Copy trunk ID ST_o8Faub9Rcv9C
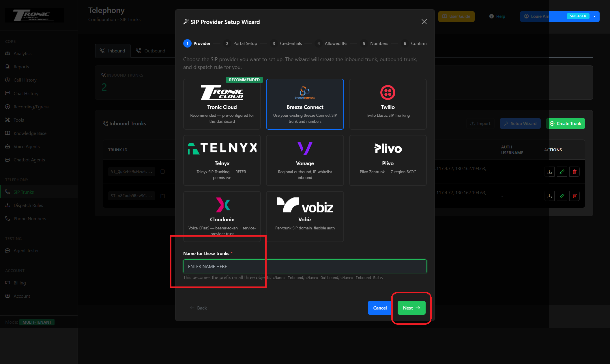 (162, 196)
